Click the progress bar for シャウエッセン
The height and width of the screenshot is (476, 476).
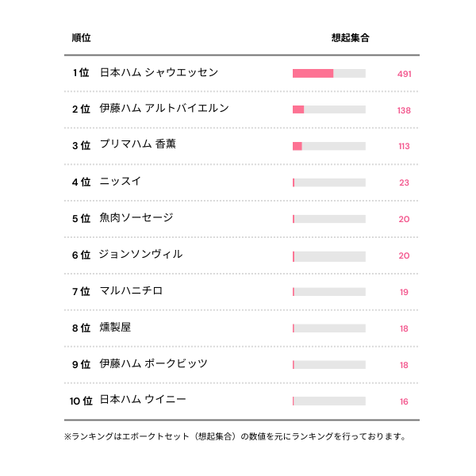click(x=329, y=74)
